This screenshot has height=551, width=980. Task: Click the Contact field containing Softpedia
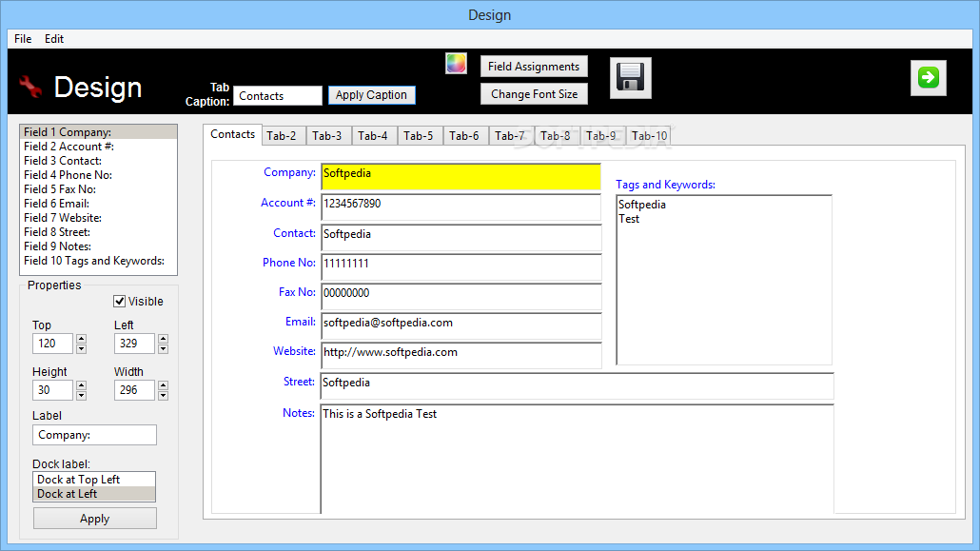461,238
